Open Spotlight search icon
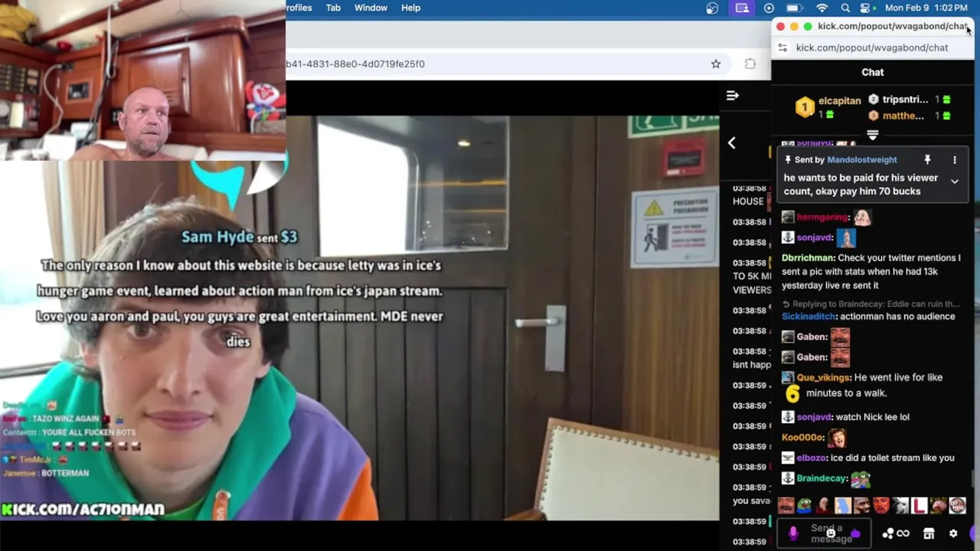The height and width of the screenshot is (551, 980). (845, 8)
